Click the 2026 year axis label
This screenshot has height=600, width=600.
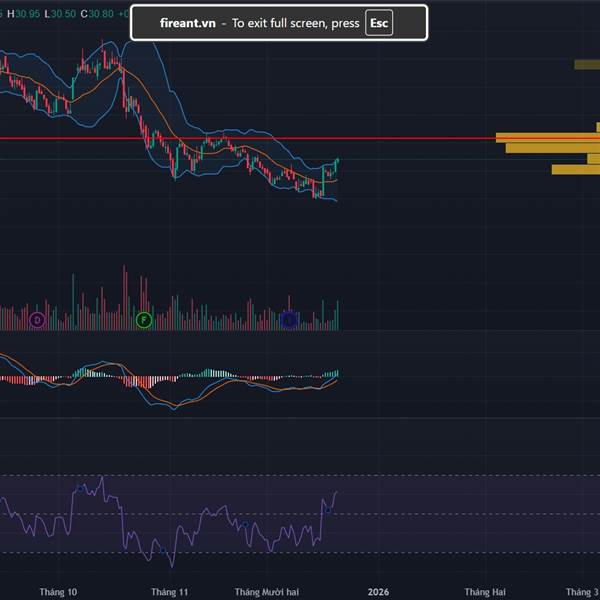pyautogui.click(x=378, y=592)
